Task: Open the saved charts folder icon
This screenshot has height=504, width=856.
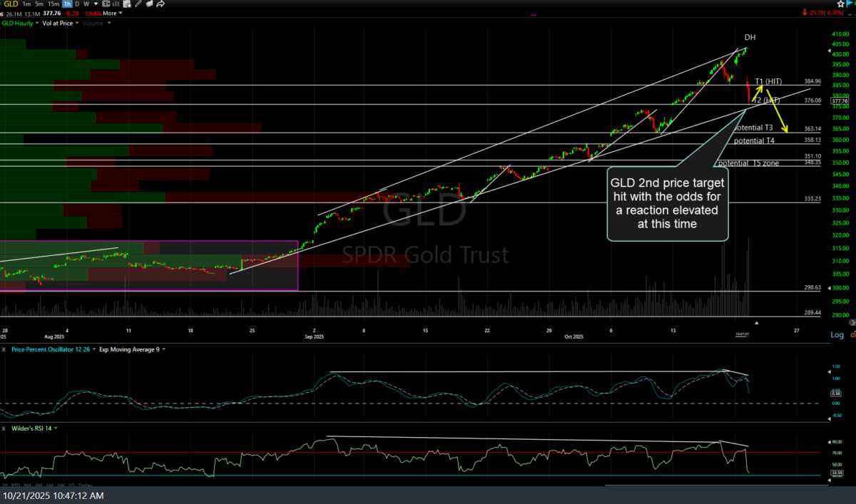Action: [x=148, y=4]
